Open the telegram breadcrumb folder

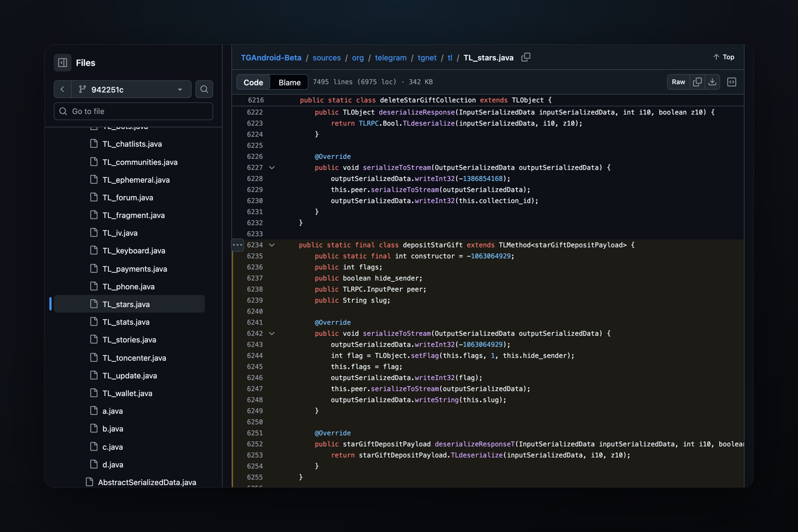coord(391,58)
